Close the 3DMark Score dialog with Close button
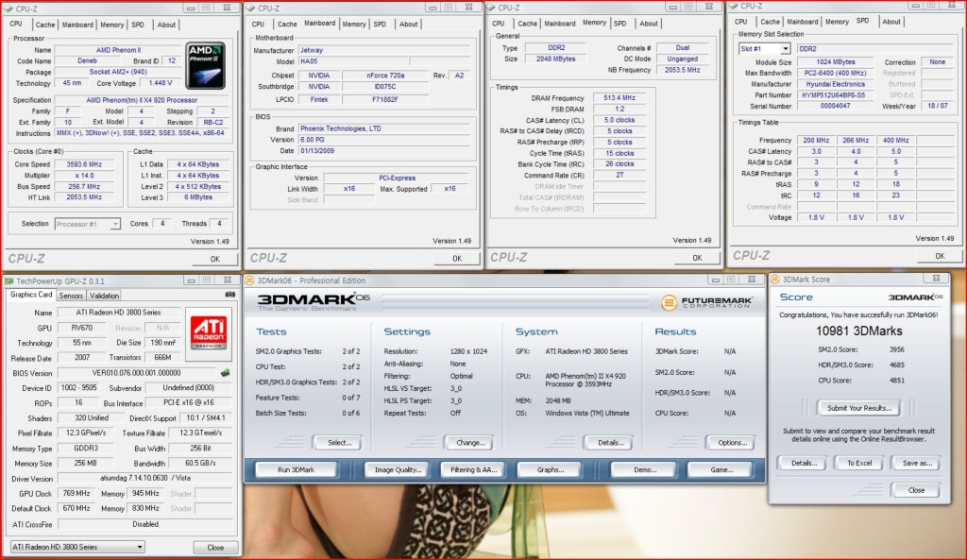The width and height of the screenshot is (967, 560). point(916,490)
